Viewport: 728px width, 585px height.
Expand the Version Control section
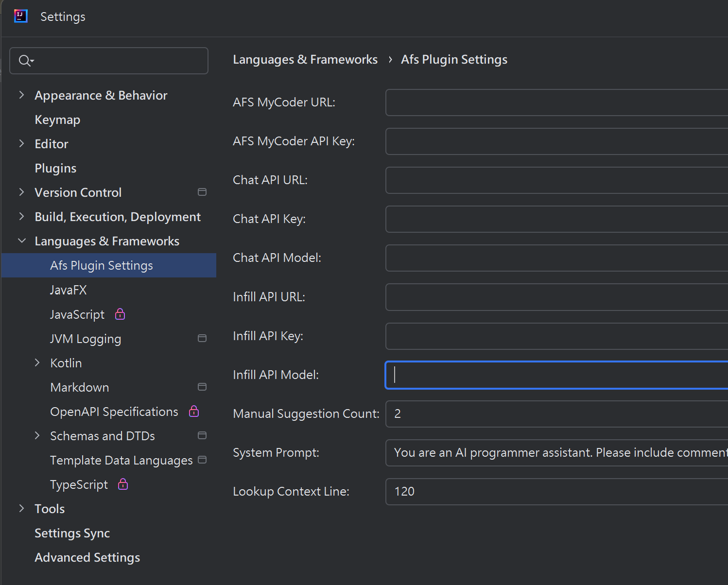coord(21,192)
